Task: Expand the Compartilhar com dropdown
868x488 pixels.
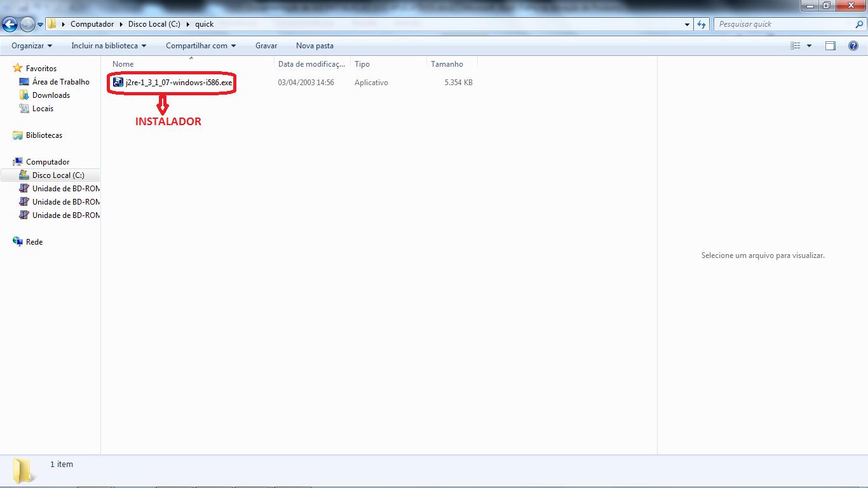Action: coord(201,46)
